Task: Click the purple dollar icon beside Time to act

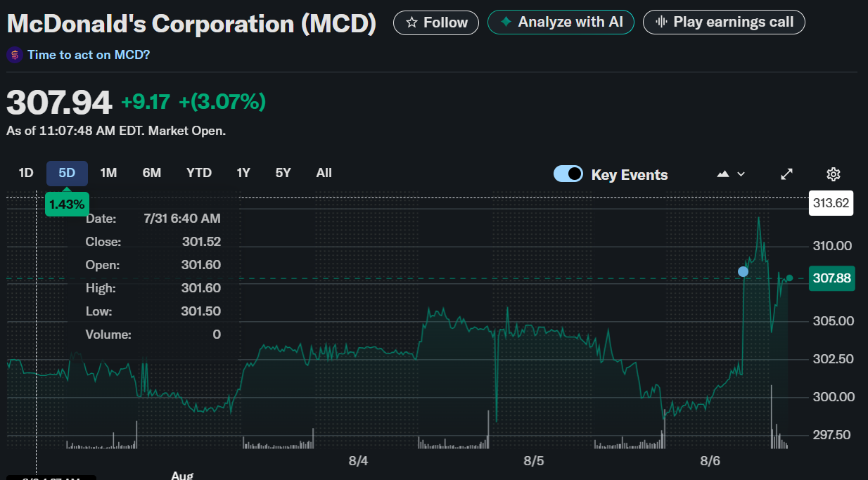Action: 14,55
